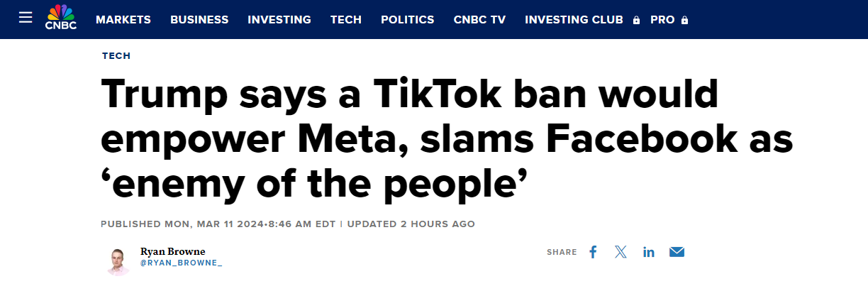Viewport: 868px width, 296px height.
Task: Share article on Facebook
Action: (x=594, y=252)
